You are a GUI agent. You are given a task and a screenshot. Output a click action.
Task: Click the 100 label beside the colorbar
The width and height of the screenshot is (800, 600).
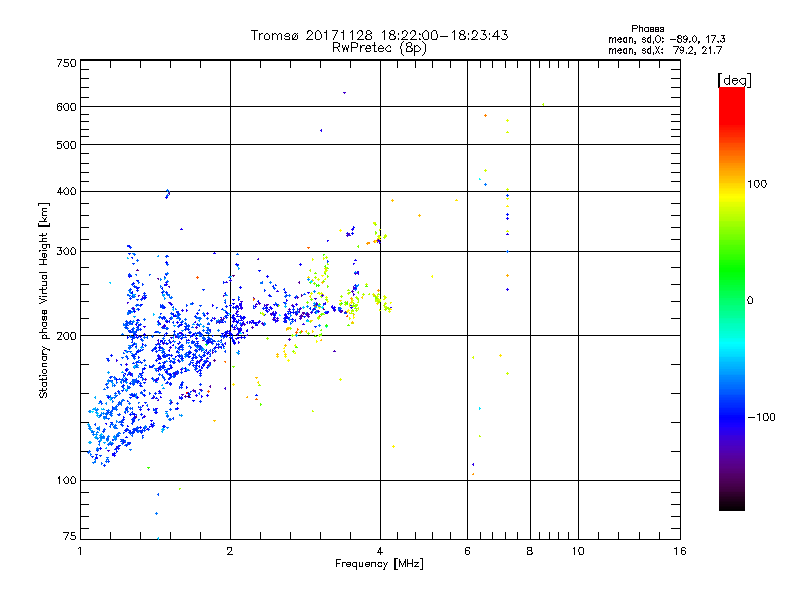[x=758, y=184]
